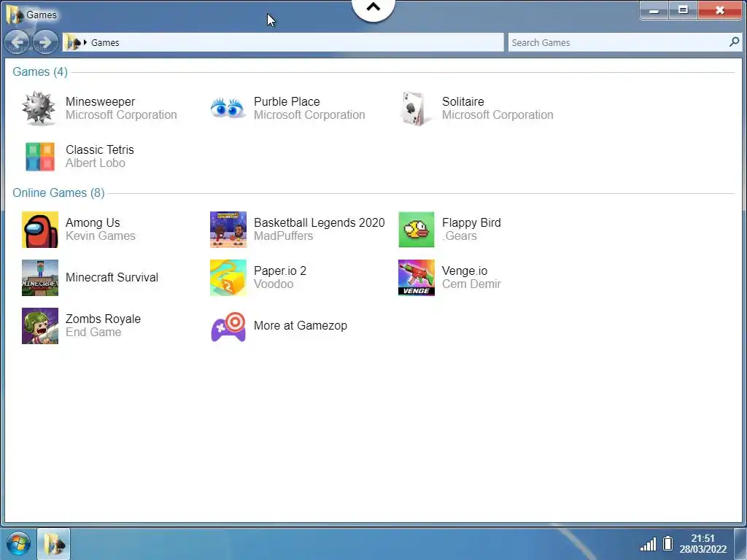Screen dimensions: 747x560
Task: Click the MadPuffers publisher text
Action: click(284, 236)
